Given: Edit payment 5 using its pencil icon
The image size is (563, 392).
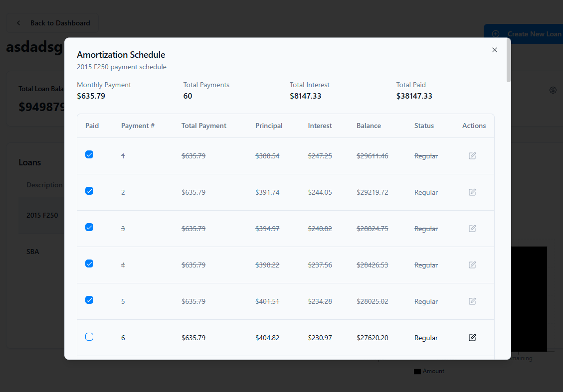Looking at the screenshot, I should pyautogui.click(x=472, y=301).
